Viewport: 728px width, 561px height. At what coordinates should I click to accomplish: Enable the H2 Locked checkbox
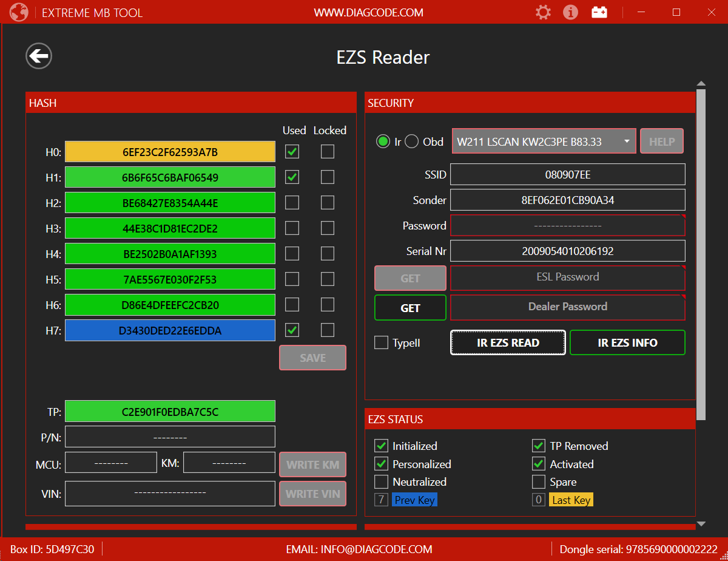tap(328, 203)
